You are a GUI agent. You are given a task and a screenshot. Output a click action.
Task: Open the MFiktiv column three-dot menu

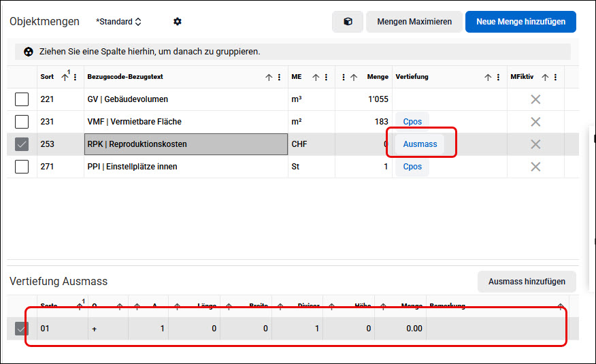coord(555,77)
